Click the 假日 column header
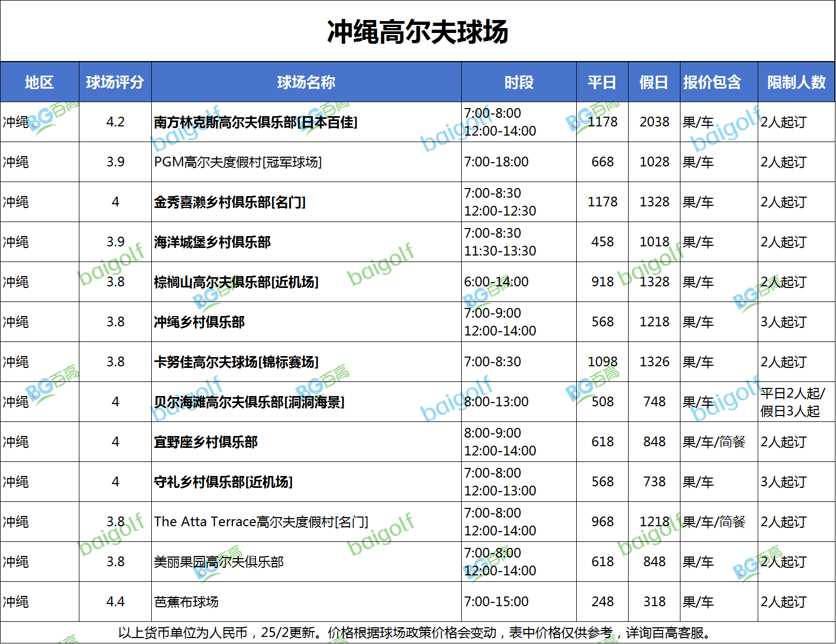Viewport: 836px width, 644px height. [x=654, y=82]
